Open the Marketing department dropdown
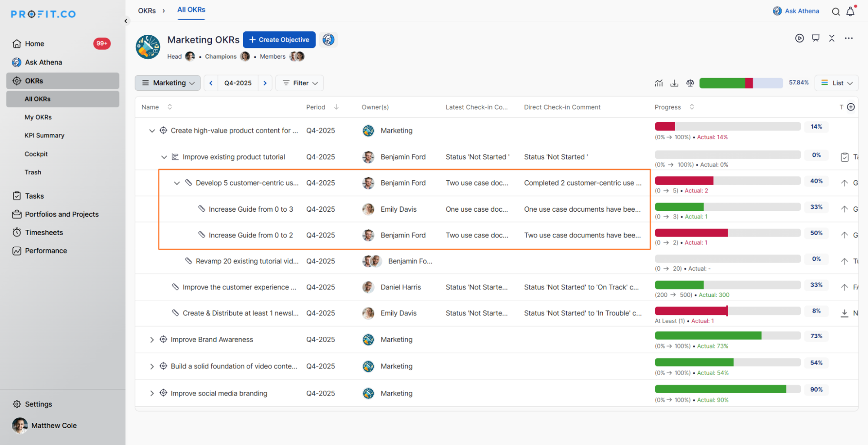This screenshot has height=445, width=868. coord(168,83)
